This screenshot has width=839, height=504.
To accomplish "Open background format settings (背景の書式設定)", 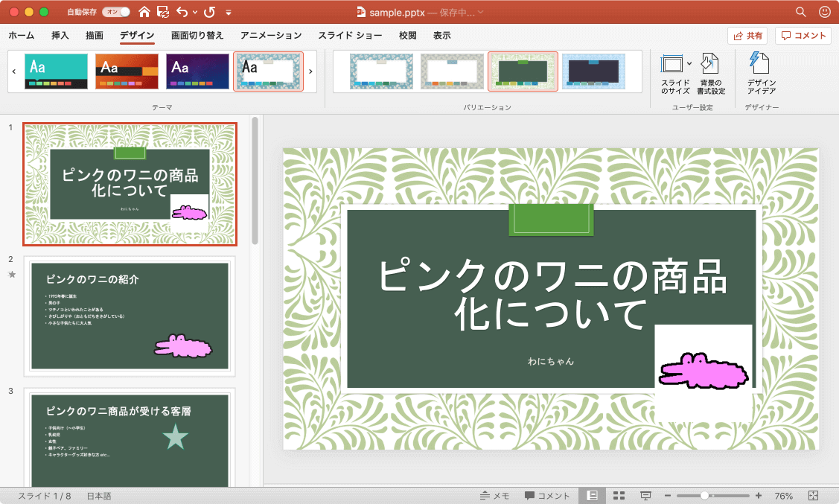I will [712, 74].
